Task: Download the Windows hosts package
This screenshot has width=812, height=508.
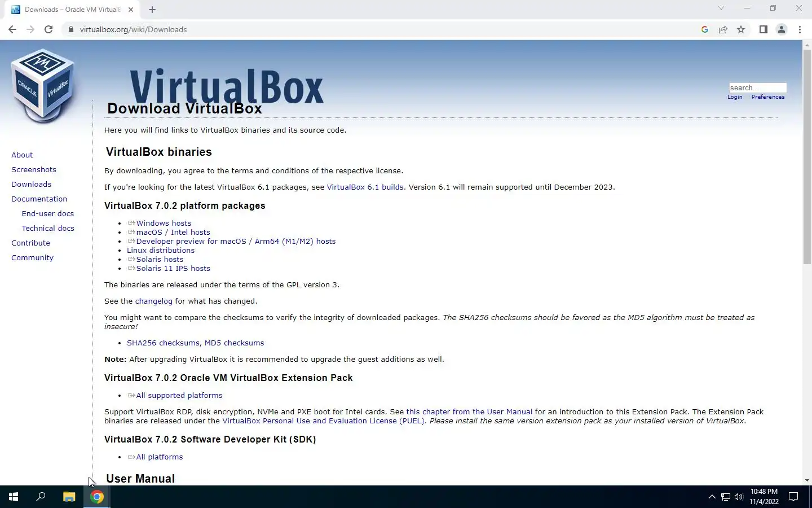Action: 164,223
